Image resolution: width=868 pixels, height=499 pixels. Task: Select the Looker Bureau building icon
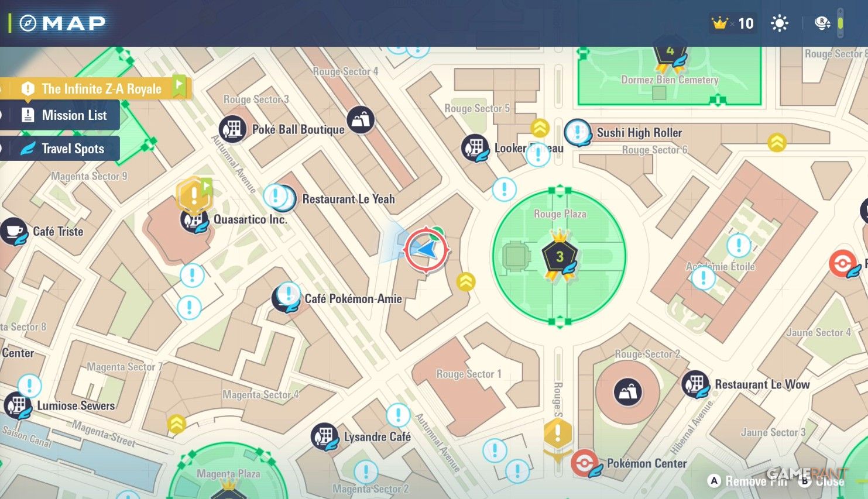point(475,147)
